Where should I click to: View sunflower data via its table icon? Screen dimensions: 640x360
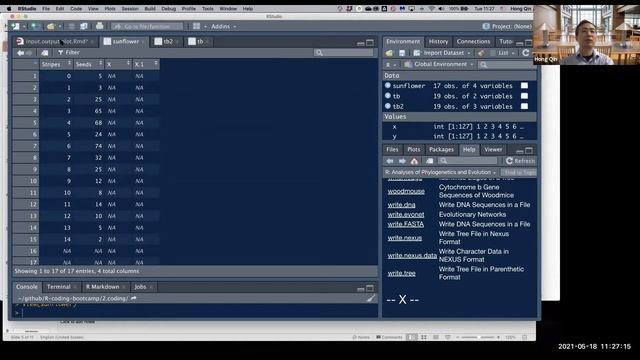[x=524, y=86]
